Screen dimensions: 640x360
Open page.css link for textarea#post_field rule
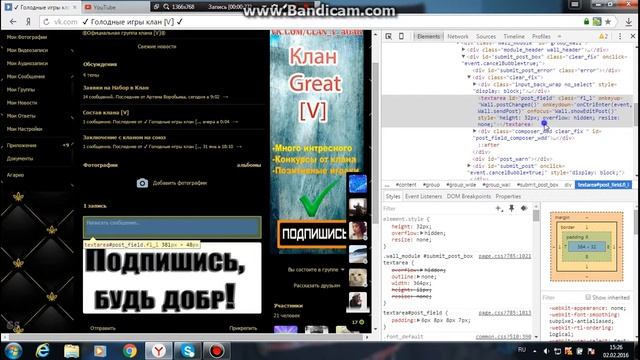pyautogui.click(x=505, y=313)
